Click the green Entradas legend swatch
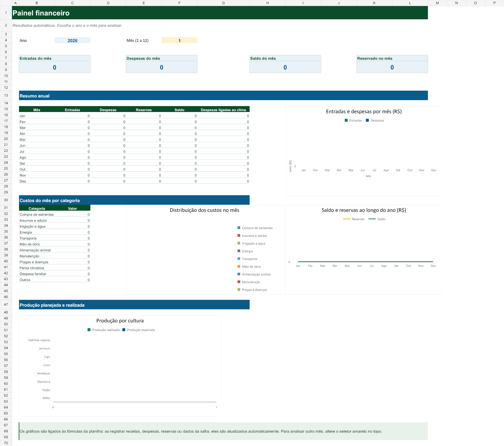This screenshot has height=446, width=504. pos(346,120)
